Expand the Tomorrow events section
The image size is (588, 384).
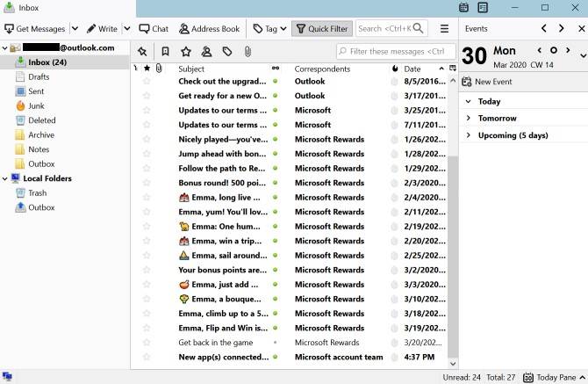click(468, 119)
